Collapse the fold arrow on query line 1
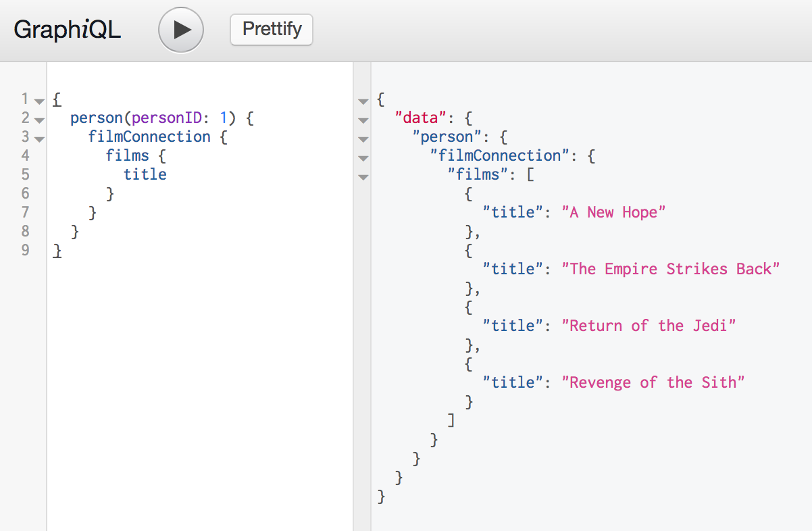The height and width of the screenshot is (531, 812). pos(39,102)
